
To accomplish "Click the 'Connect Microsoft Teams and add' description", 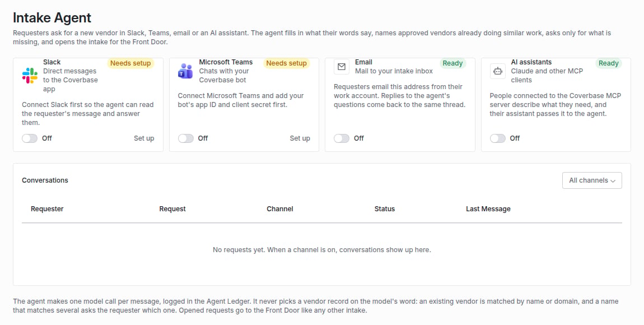I will coord(241,100).
